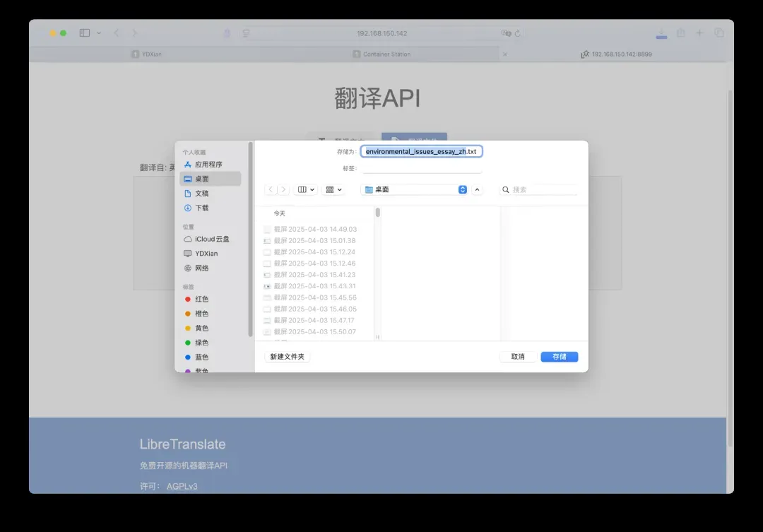Viewport: 763px width, 532px height.
Task: Click the 取消 button
Action: [518, 357]
